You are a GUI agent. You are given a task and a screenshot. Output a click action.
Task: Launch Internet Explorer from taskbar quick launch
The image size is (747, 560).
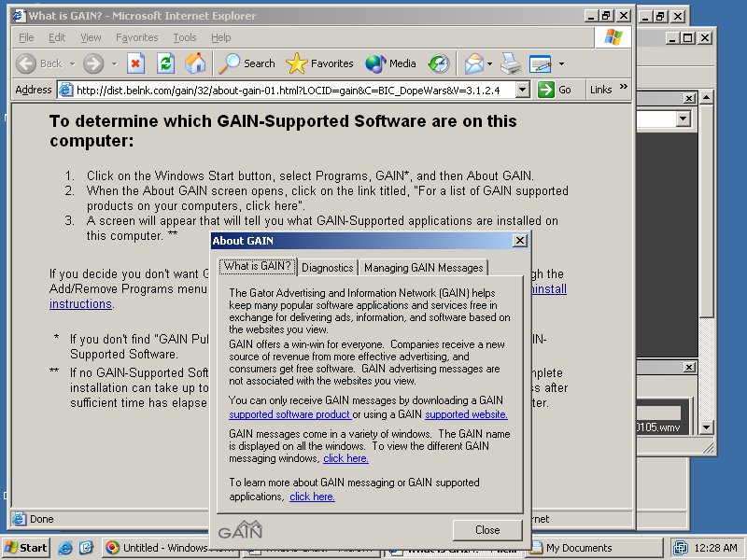click(x=65, y=548)
